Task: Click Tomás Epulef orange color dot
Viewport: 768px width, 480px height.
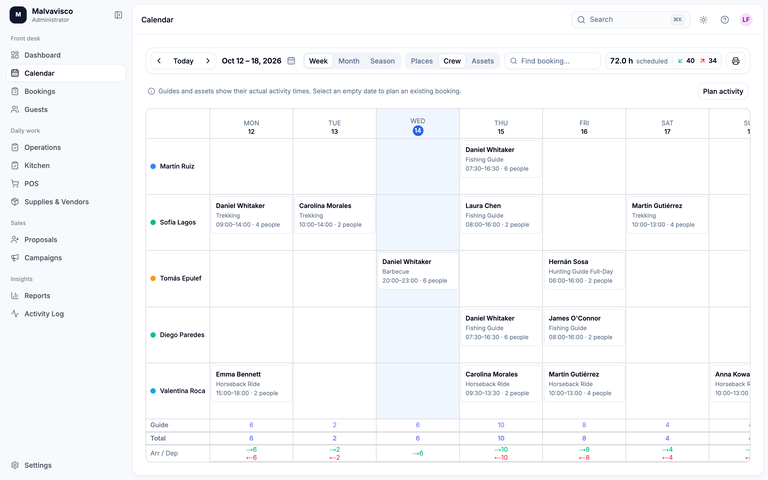Action: click(153, 278)
